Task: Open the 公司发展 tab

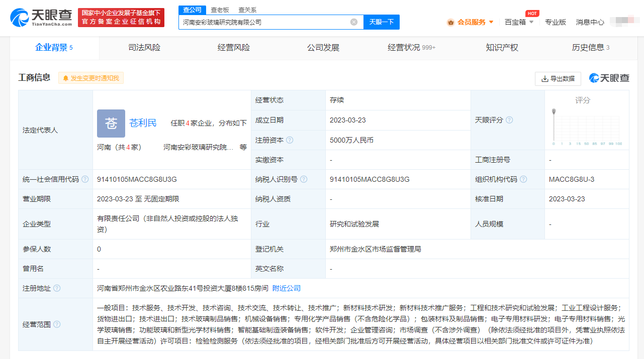Action: click(323, 48)
